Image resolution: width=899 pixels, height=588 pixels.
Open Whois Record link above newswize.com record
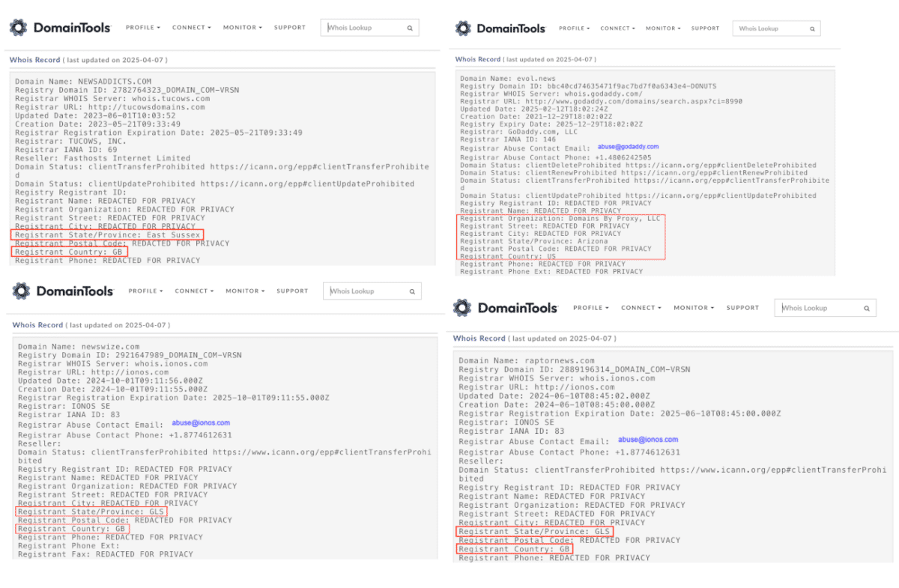pos(37,325)
